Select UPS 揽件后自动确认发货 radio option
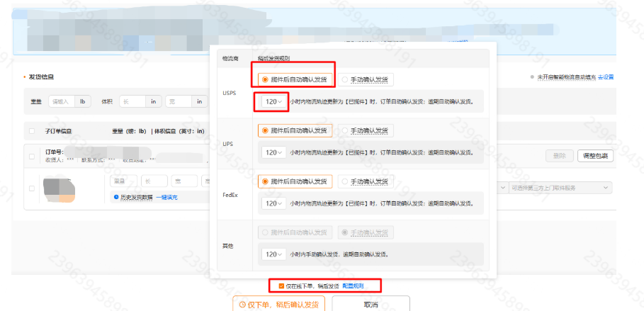 tap(295, 130)
